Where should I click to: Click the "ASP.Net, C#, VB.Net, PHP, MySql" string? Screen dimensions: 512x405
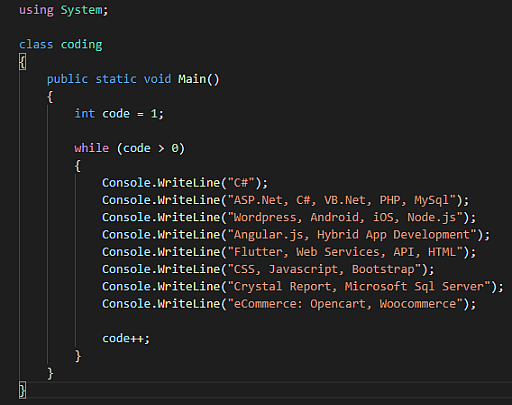[341, 200]
